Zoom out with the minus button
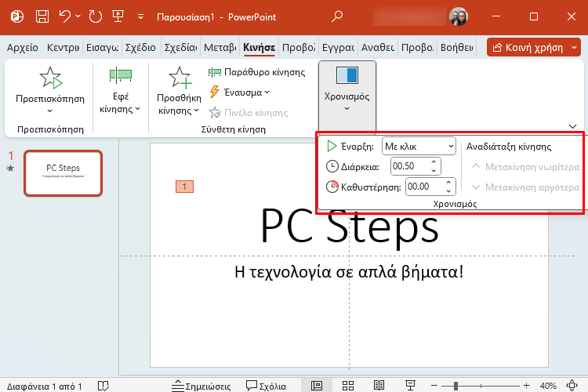This screenshot has width=588, height=392. click(x=434, y=386)
